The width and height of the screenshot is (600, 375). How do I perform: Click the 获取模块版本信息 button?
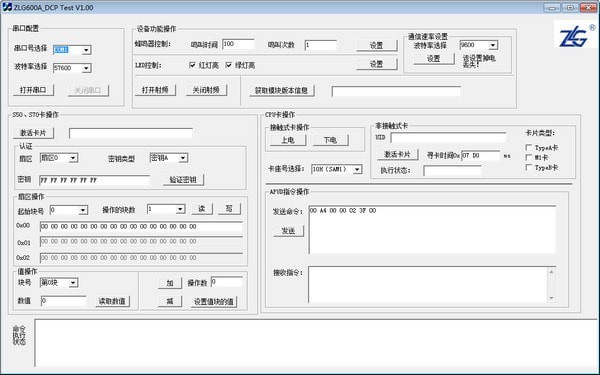[x=281, y=90]
